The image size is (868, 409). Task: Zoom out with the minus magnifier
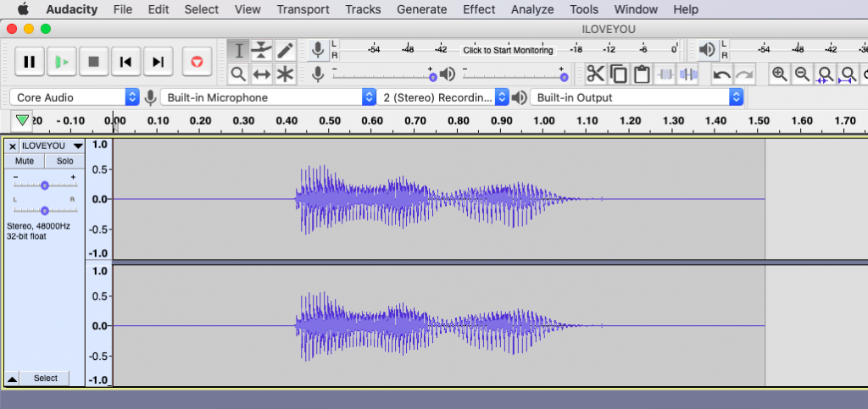click(x=802, y=74)
